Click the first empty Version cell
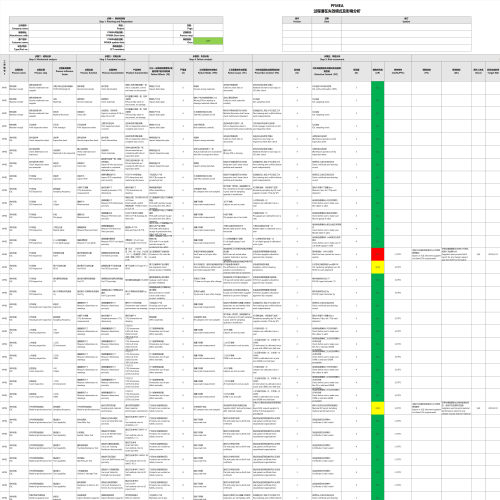The height and width of the screenshot is (500, 500). point(297,27)
